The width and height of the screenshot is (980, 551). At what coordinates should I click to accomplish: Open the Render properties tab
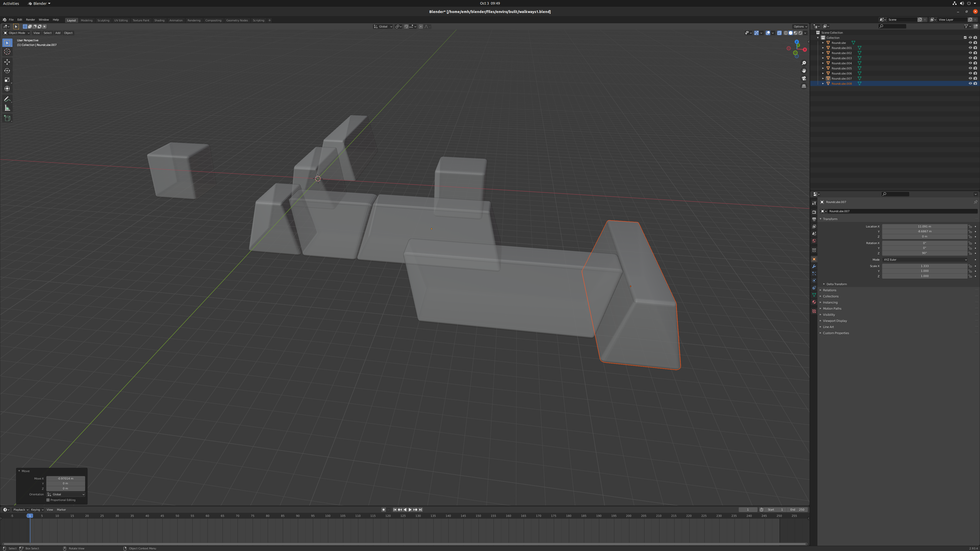pos(814,212)
